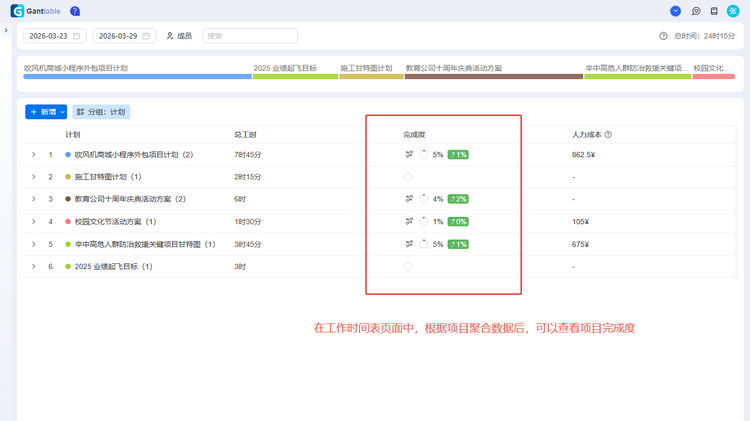This screenshot has height=421, width=750.
Task: Open the notebook icon in header
Action: pos(714,11)
